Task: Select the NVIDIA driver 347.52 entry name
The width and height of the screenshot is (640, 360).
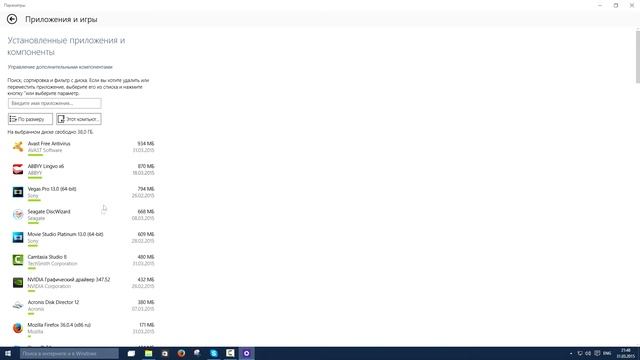Action: [x=69, y=280]
